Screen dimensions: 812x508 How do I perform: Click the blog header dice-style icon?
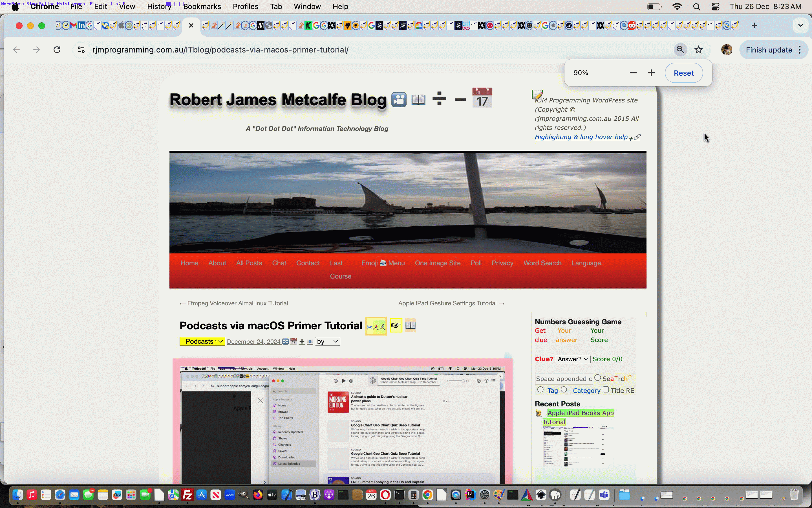tap(399, 100)
